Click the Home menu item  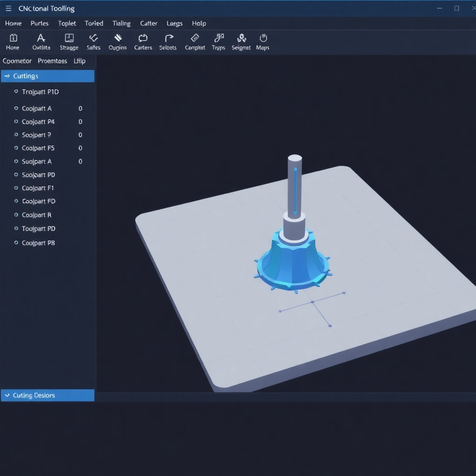point(13,23)
